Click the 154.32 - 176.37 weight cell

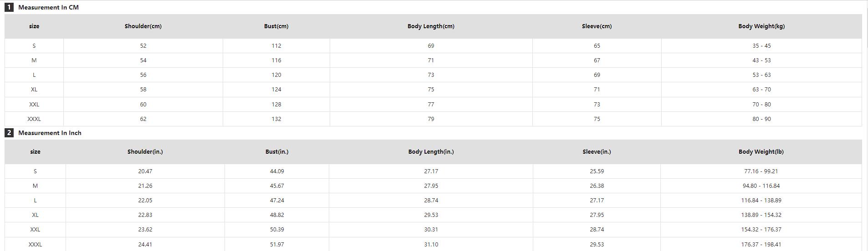(x=761, y=230)
